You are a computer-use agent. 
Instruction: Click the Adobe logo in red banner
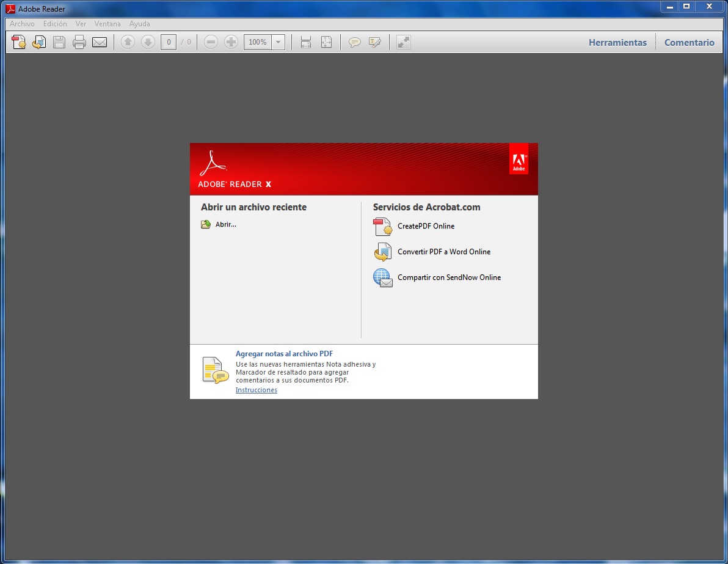point(519,159)
